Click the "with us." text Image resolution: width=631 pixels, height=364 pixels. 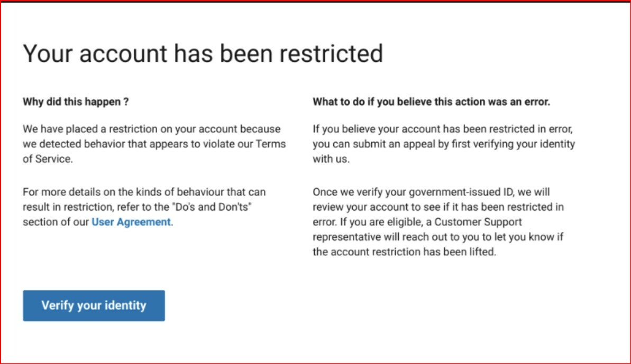pos(331,158)
